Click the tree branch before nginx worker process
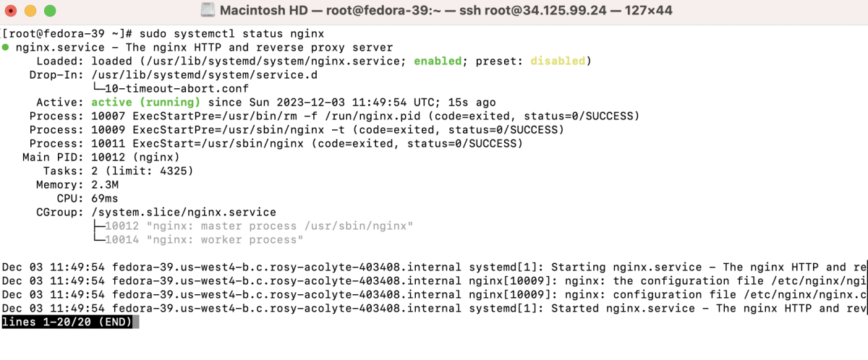The width and height of the screenshot is (868, 360). tap(98, 239)
